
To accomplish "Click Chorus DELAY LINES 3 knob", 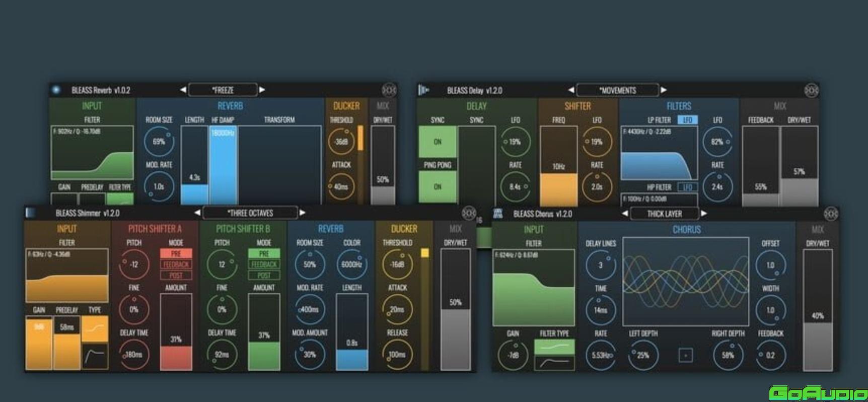I will tap(601, 265).
